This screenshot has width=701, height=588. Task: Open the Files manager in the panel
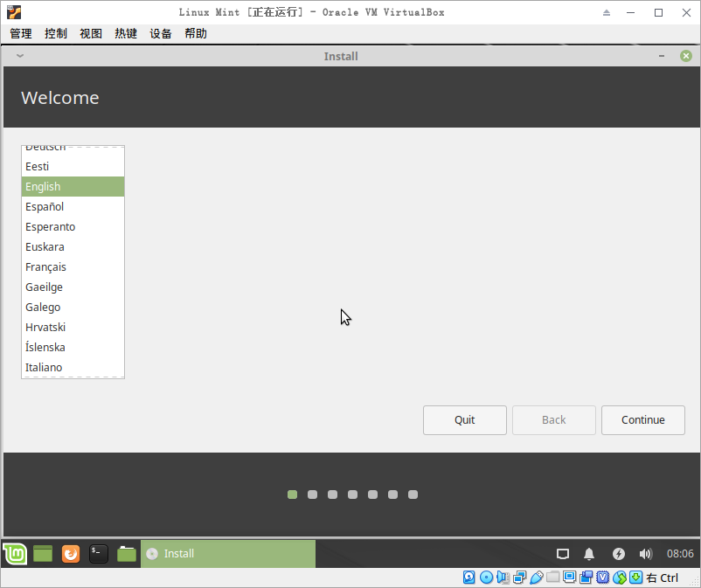pos(127,553)
